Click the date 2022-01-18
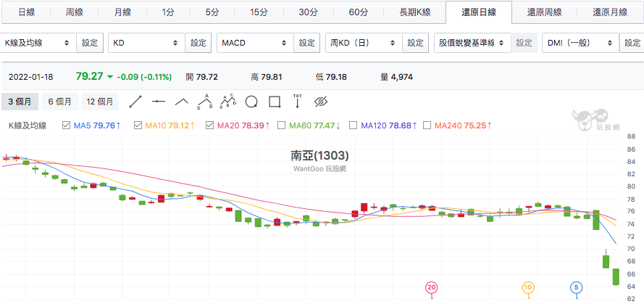Image resolution: width=644 pixels, height=304 pixels. click(x=31, y=77)
